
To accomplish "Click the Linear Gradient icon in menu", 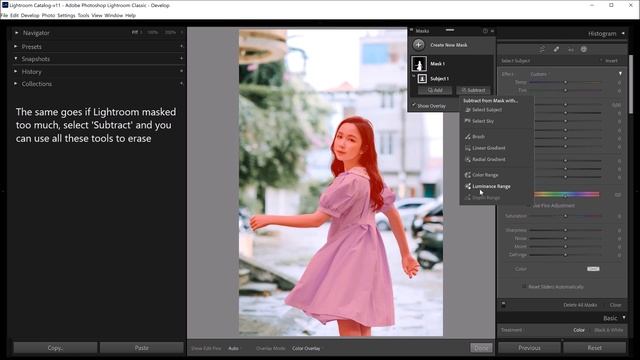I will [467, 148].
